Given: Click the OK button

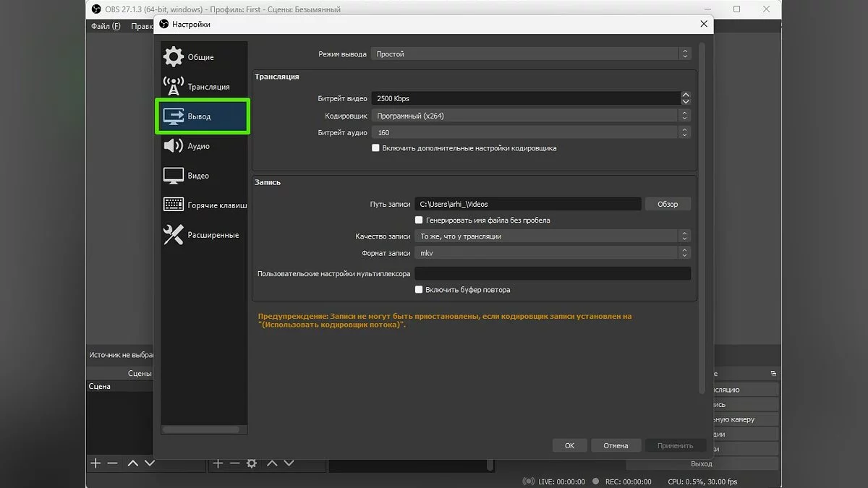Looking at the screenshot, I should point(569,445).
